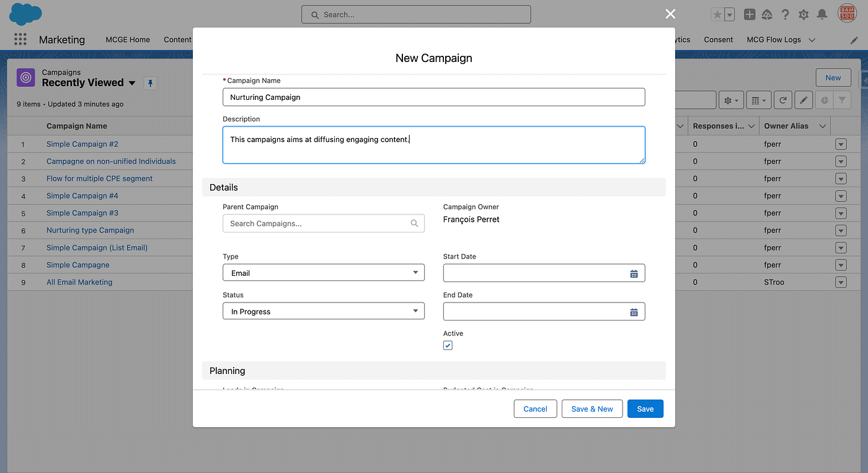Expand the Type dropdown showing Email
868x473 pixels.
323,273
